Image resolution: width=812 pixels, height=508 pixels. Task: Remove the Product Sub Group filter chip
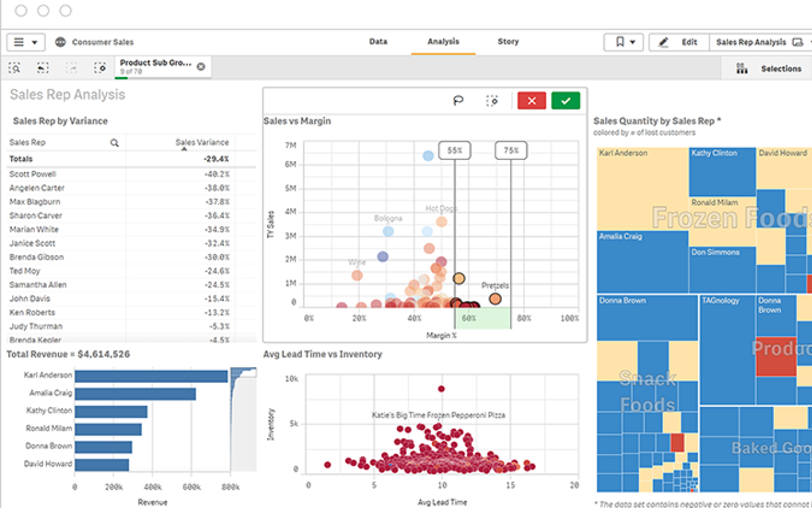[200, 67]
